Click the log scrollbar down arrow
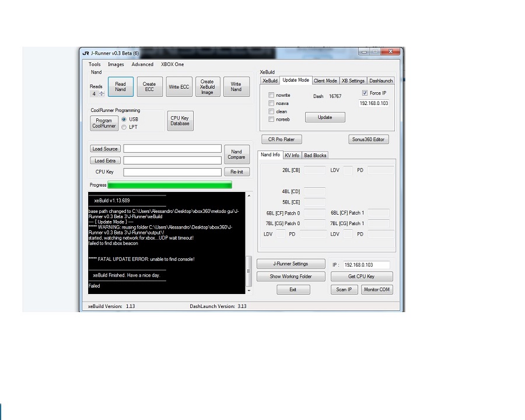 tap(249, 290)
